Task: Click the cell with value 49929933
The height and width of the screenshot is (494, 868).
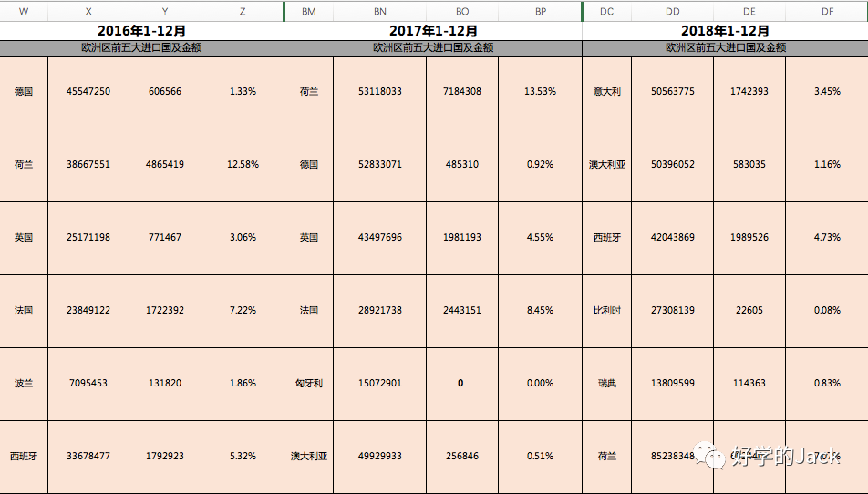Action: 379,457
